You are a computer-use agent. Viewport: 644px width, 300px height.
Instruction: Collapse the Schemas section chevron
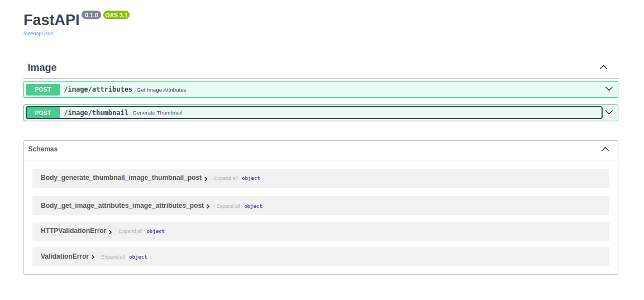click(605, 149)
